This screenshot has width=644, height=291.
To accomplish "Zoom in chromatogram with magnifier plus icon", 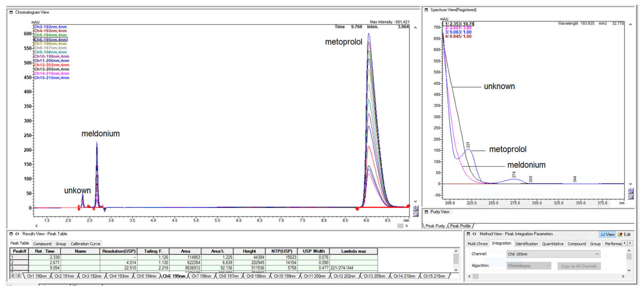I will click(x=416, y=208).
